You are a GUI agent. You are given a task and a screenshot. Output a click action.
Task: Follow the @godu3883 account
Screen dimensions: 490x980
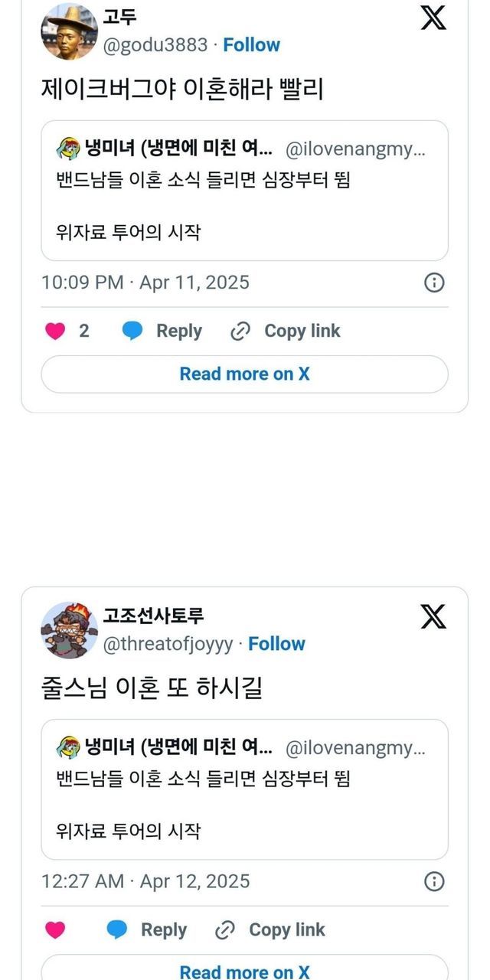[252, 45]
